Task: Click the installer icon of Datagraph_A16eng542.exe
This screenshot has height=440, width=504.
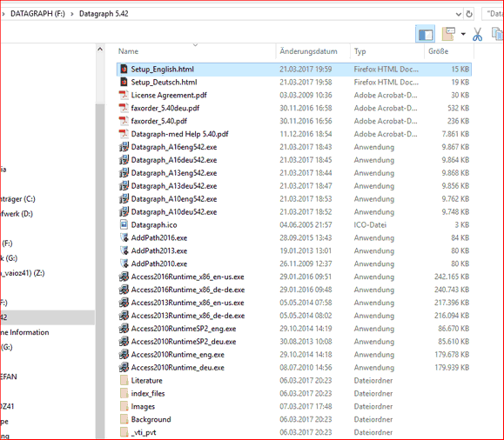Action: coord(124,147)
